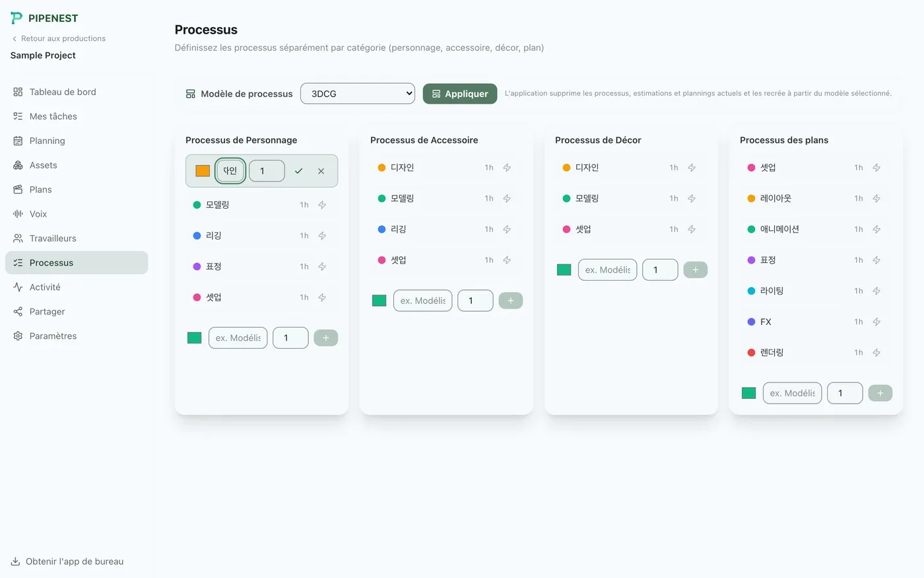Click green color swatch in Personnage add row
This screenshot has width=924, height=578.
[x=195, y=338]
